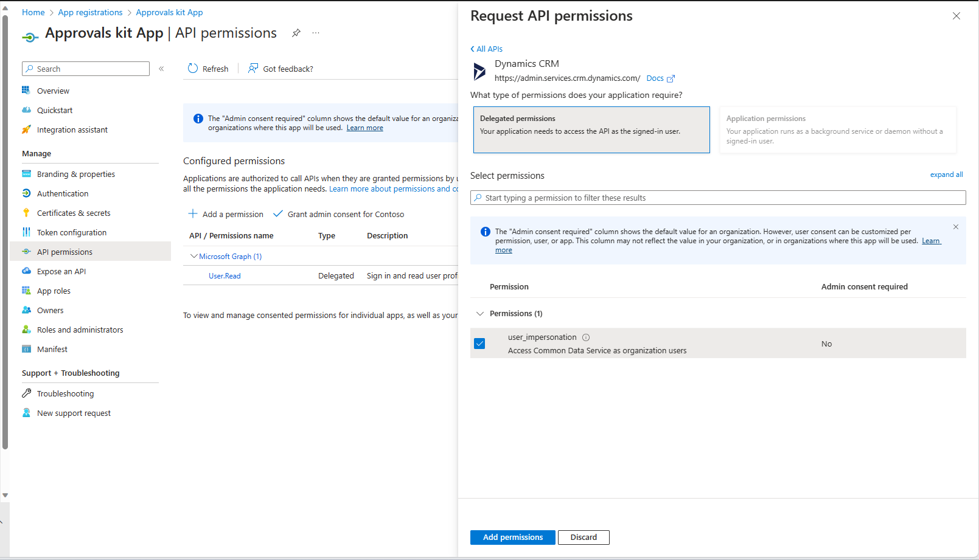Click the Dynamics CRM logo
The image size is (979, 560).
point(479,71)
